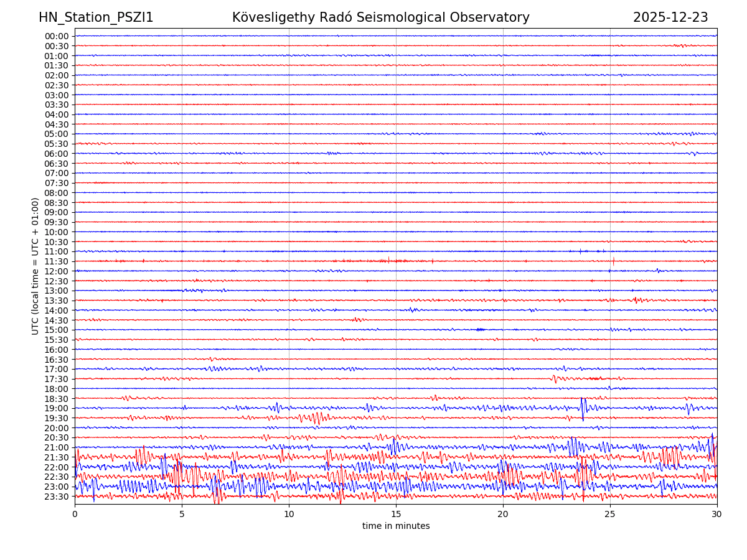Select the 'time in minutes' axis label
The width and height of the screenshot is (747, 560).
(x=396, y=526)
